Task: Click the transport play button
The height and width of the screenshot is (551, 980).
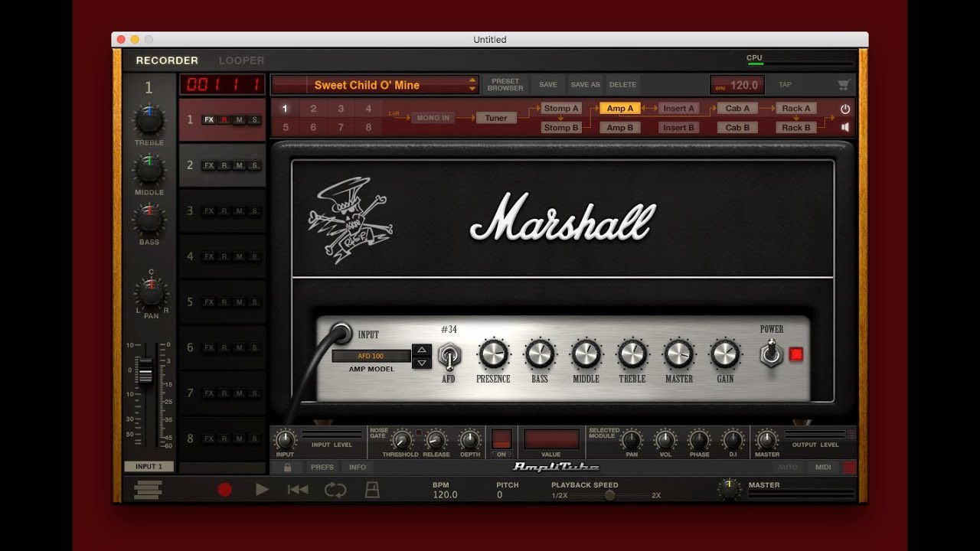Action: click(262, 490)
